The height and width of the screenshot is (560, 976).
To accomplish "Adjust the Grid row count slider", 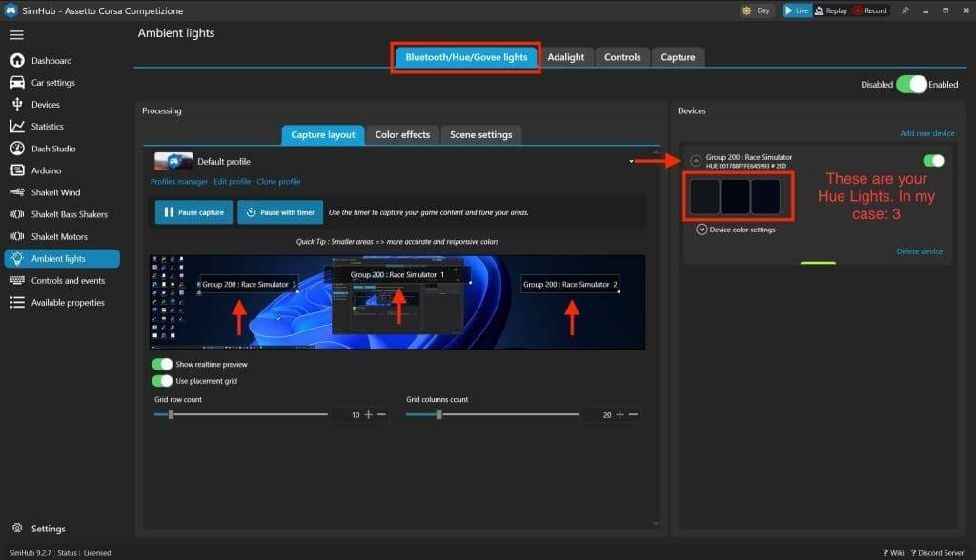I will tap(171, 414).
